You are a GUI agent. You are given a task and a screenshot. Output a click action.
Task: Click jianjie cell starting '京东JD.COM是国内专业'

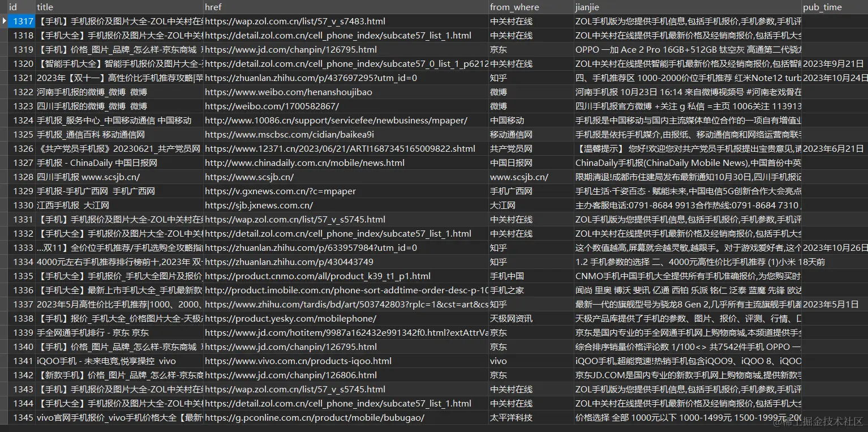coord(687,375)
